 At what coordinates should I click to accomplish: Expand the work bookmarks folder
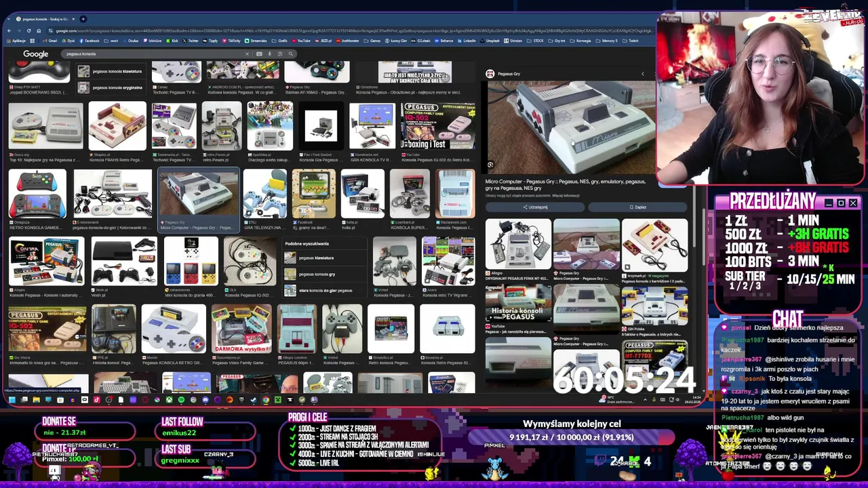(111, 41)
